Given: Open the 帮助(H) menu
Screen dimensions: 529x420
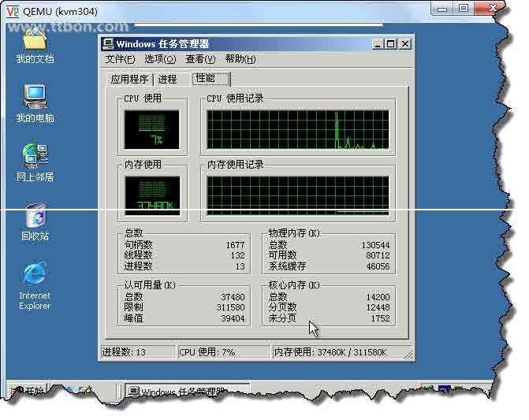Looking at the screenshot, I should (x=240, y=59).
